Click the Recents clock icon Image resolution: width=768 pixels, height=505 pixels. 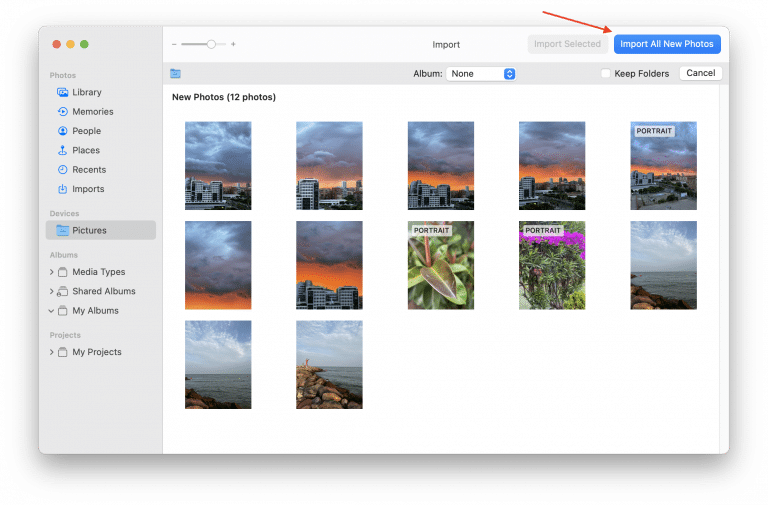click(x=62, y=169)
